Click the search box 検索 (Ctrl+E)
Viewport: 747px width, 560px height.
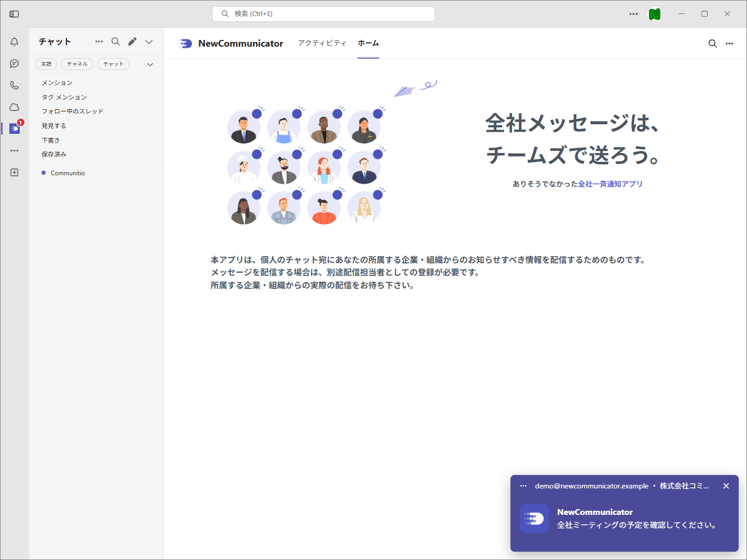(324, 14)
